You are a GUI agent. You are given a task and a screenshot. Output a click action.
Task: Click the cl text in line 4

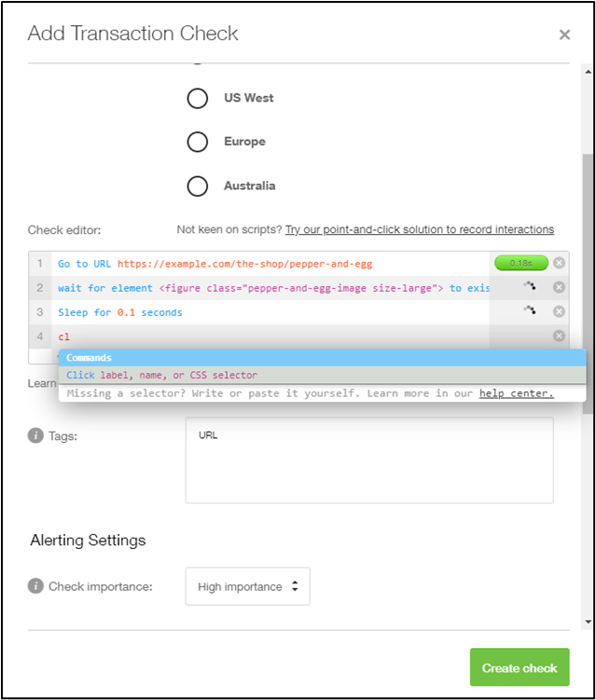63,336
